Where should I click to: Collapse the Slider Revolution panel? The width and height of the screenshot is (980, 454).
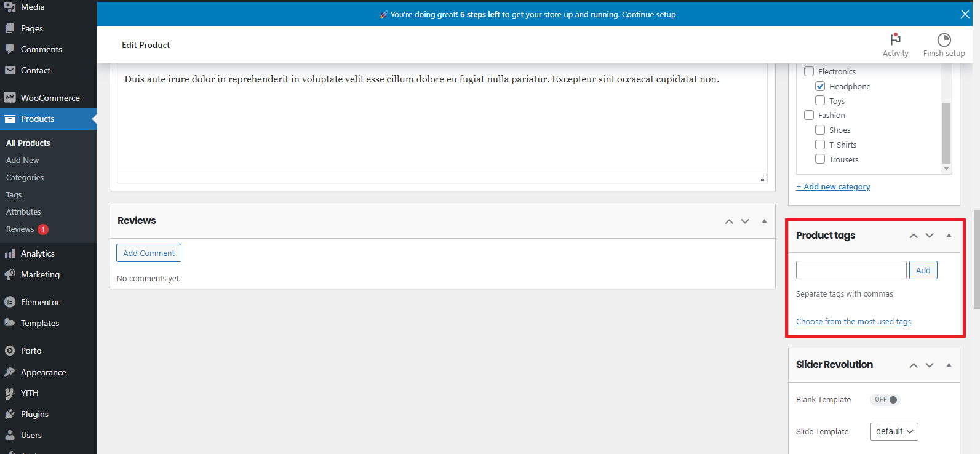pos(949,365)
